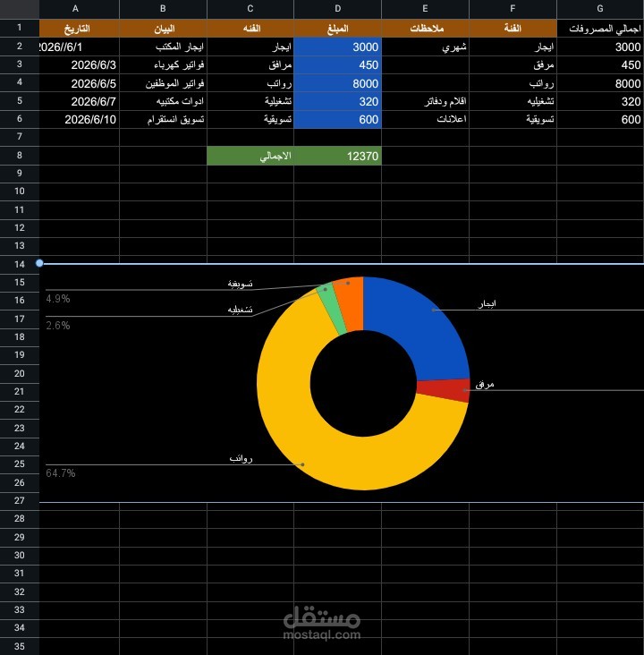Image resolution: width=644 pixels, height=655 pixels.
Task: Select the رواتب cell in column F
Action: (513, 83)
